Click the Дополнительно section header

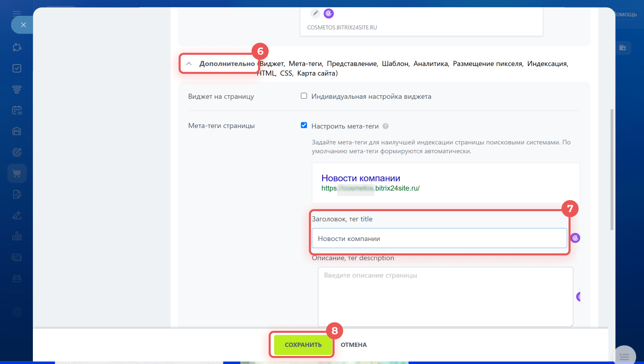coord(227,64)
